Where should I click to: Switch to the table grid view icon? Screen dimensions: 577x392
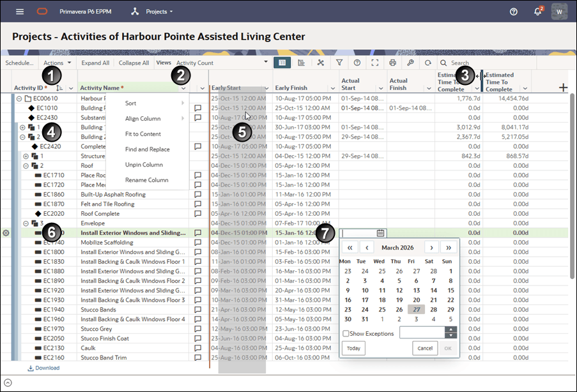(x=282, y=63)
